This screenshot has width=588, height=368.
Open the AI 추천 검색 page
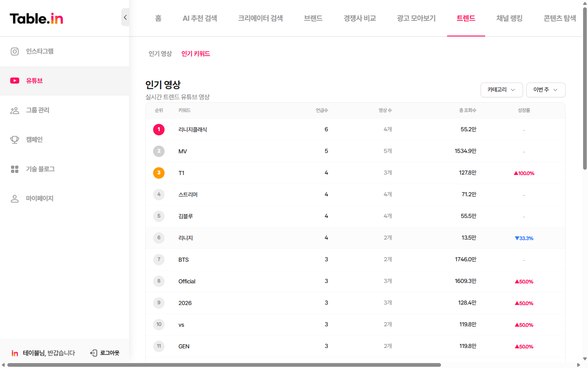coord(200,18)
